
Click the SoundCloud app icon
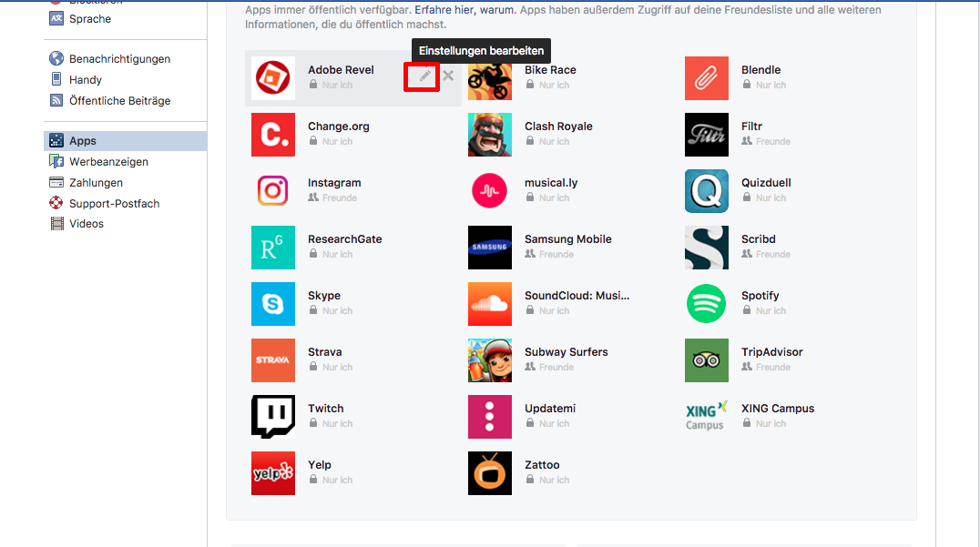point(490,304)
